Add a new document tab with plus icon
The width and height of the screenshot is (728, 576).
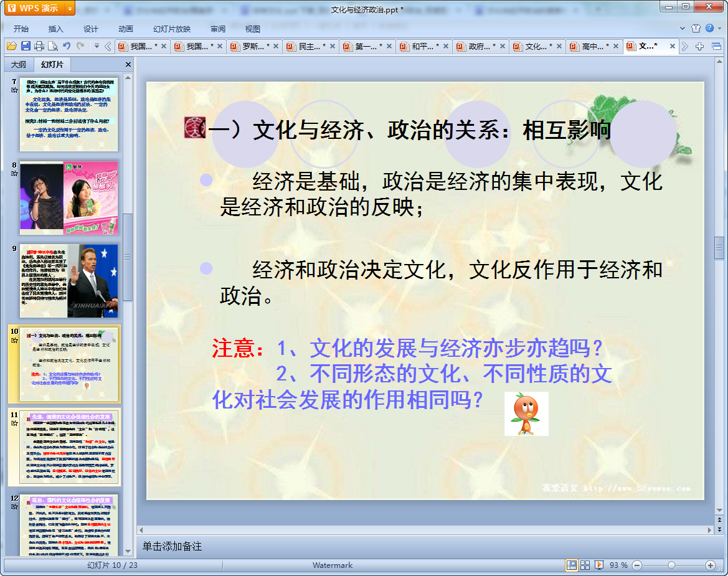click(x=700, y=47)
